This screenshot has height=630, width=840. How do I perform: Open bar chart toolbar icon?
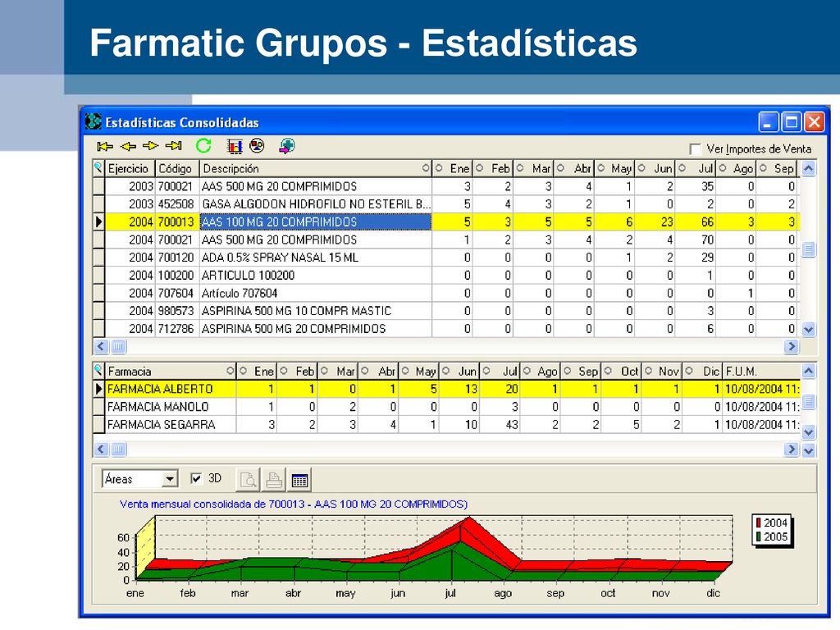234,146
